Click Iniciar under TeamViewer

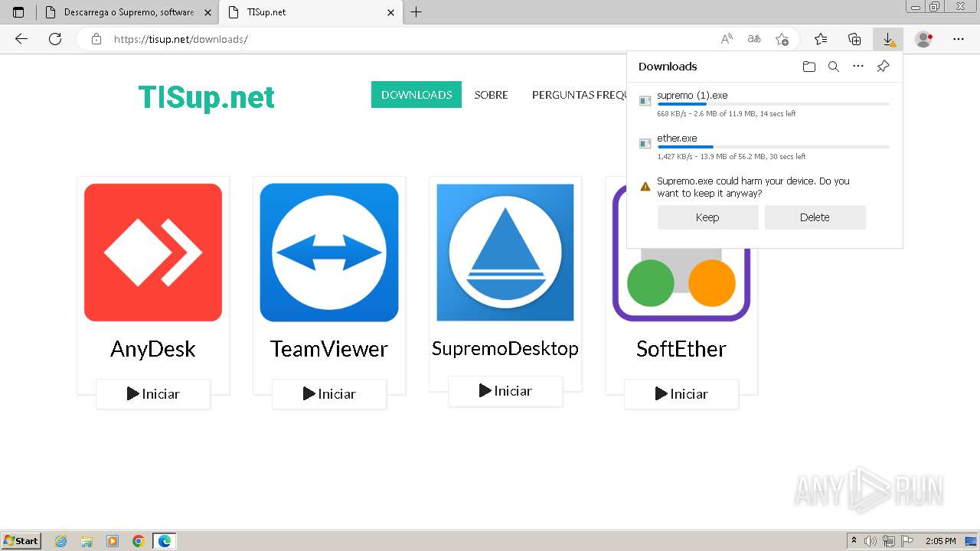[329, 394]
